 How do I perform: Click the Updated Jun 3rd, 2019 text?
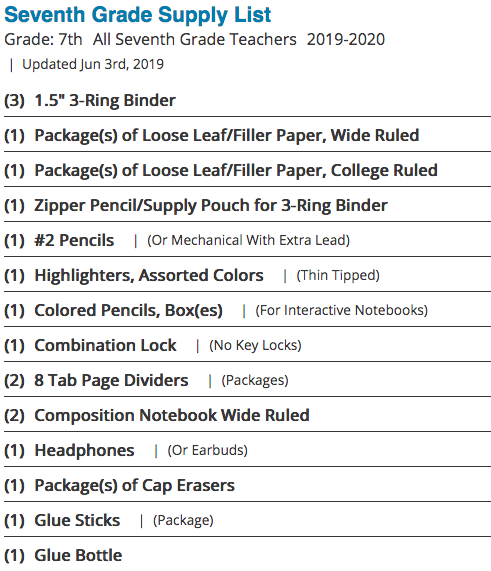coord(93,64)
